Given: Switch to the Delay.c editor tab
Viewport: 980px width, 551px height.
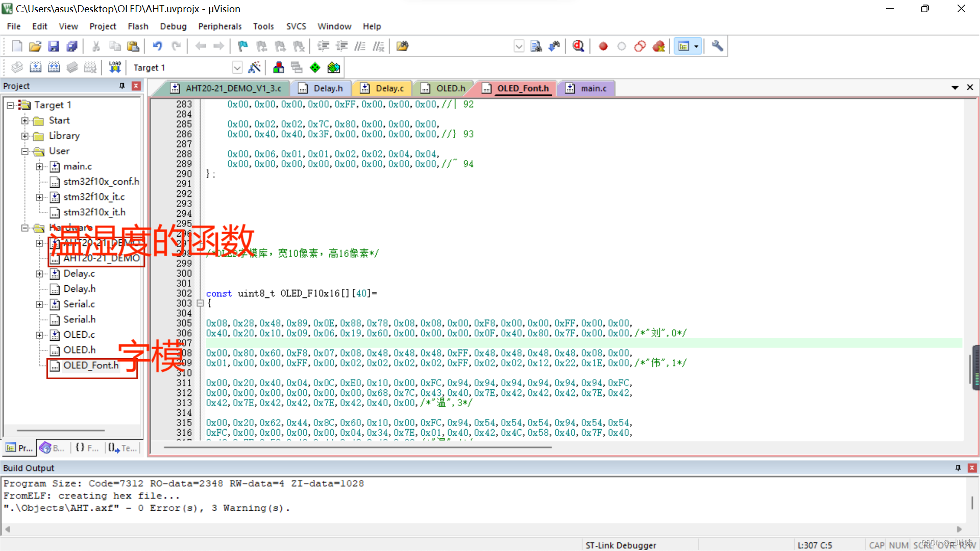Looking at the screenshot, I should coord(383,88).
